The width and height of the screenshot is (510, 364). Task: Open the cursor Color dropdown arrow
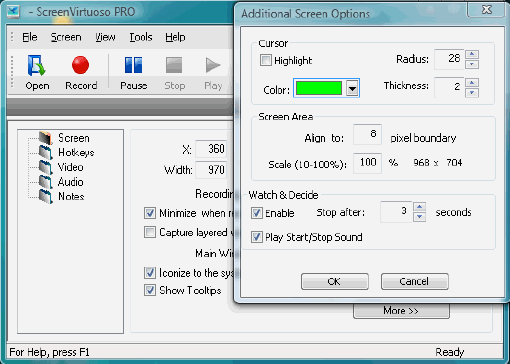pos(352,89)
